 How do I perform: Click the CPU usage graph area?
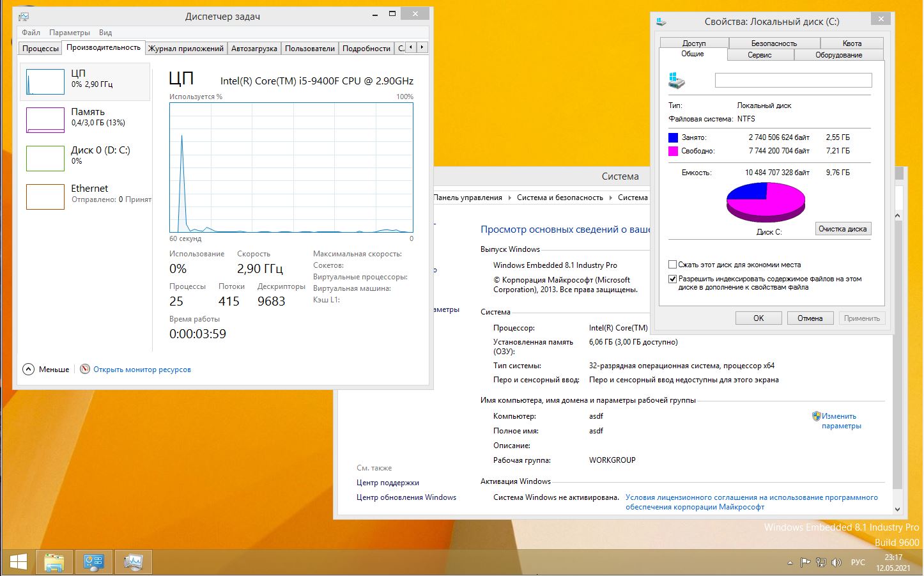(x=291, y=167)
